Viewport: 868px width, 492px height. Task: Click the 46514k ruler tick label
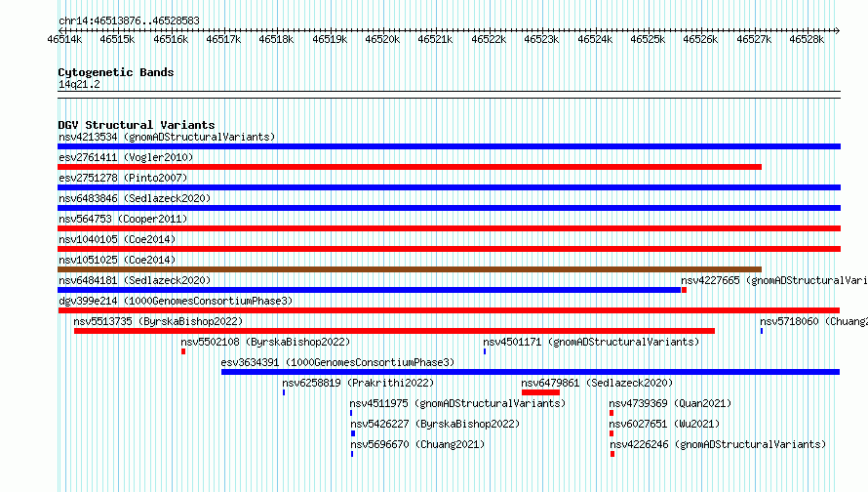64,39
